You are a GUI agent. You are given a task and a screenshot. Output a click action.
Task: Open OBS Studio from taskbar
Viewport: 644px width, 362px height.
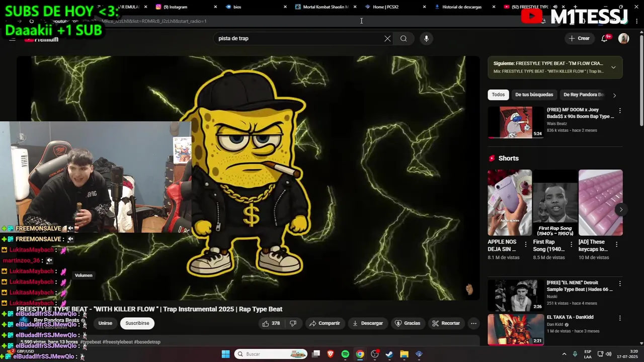click(x=375, y=354)
